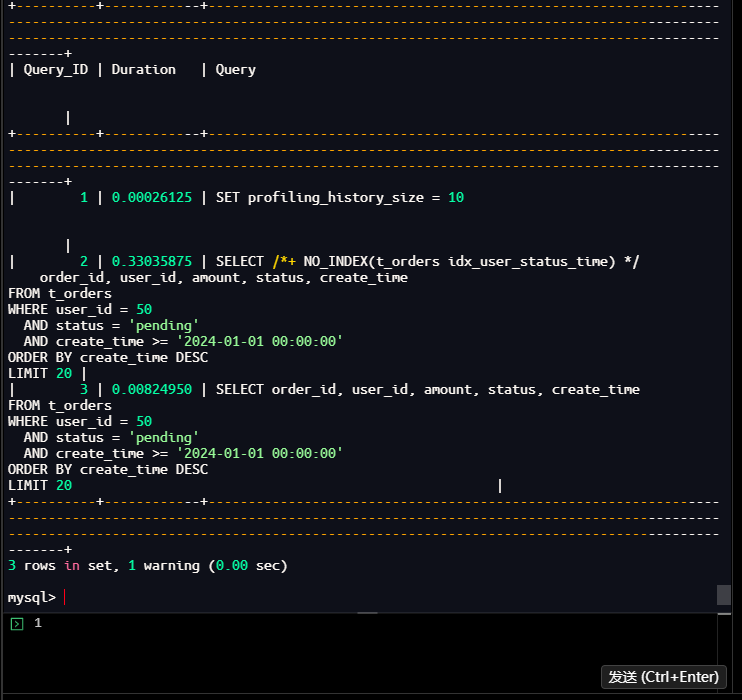Click '3 rows in set, 1 warning' result line

(x=148, y=566)
